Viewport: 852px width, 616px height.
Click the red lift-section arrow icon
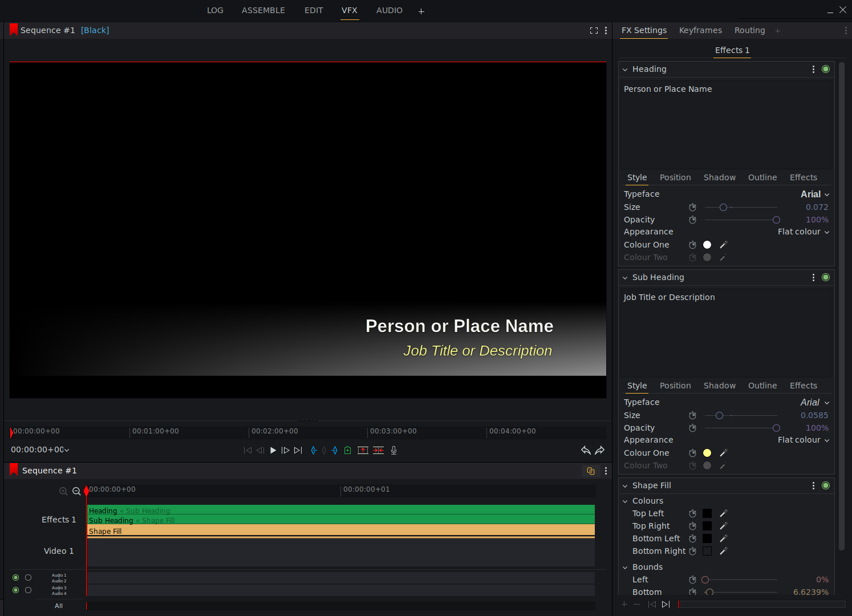point(363,451)
